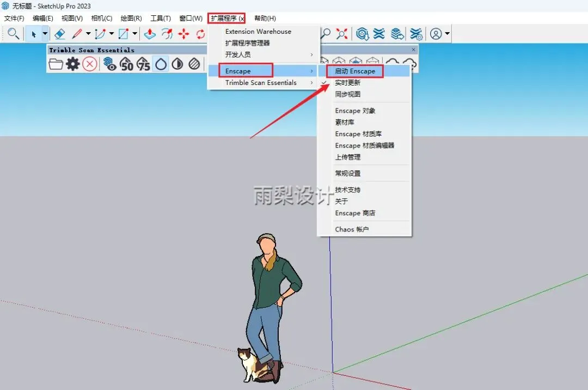
Task: Choose Enscape 商店 from the submenu
Action: [x=364, y=213]
